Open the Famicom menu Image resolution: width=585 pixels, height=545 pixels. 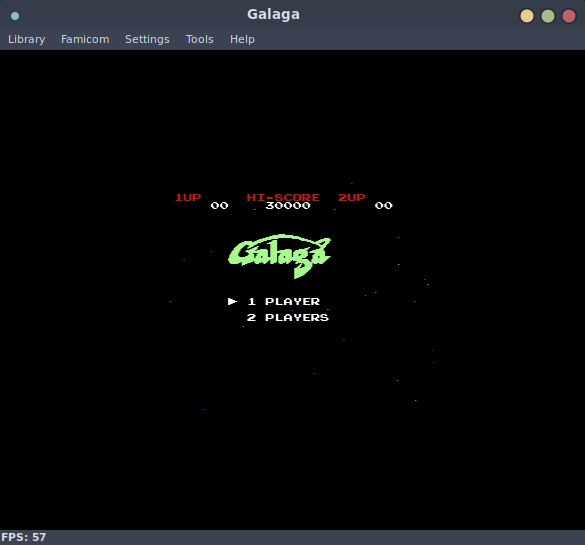[85, 39]
